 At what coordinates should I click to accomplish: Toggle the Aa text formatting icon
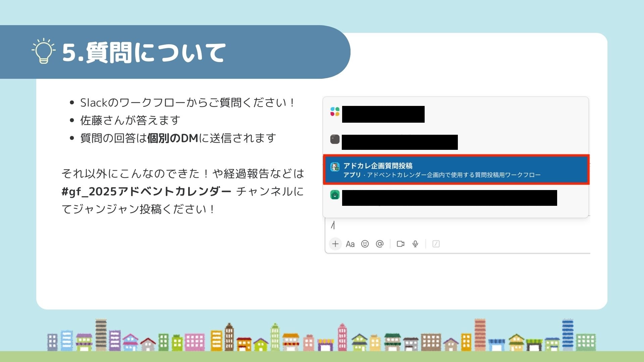pos(350,244)
